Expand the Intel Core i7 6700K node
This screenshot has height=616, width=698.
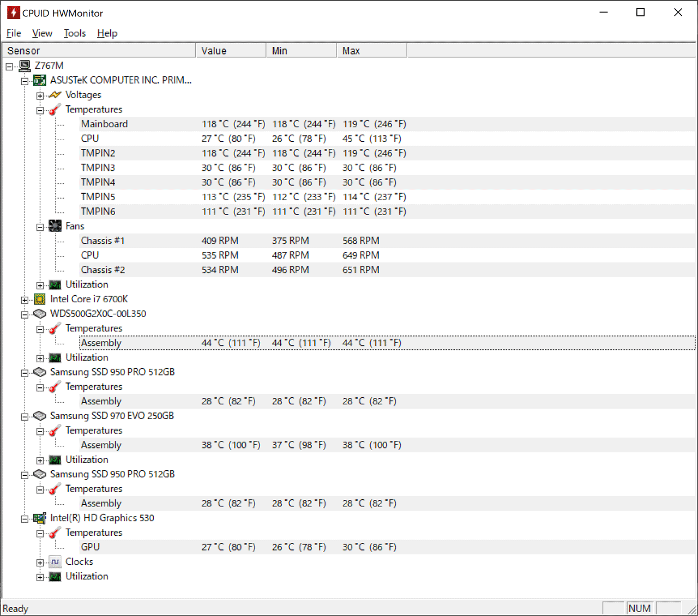pos(25,300)
